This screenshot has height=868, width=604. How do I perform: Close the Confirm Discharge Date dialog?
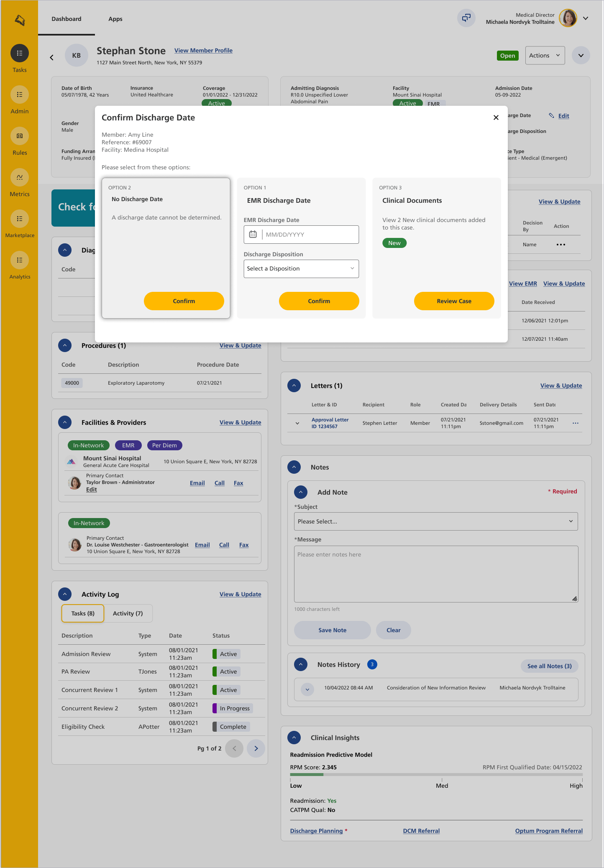pos(496,117)
